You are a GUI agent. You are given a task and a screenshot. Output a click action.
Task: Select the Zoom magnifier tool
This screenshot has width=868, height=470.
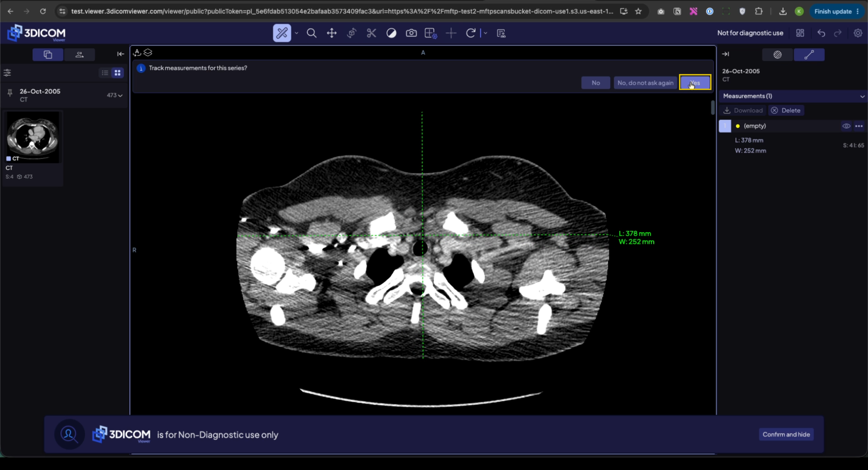point(311,33)
